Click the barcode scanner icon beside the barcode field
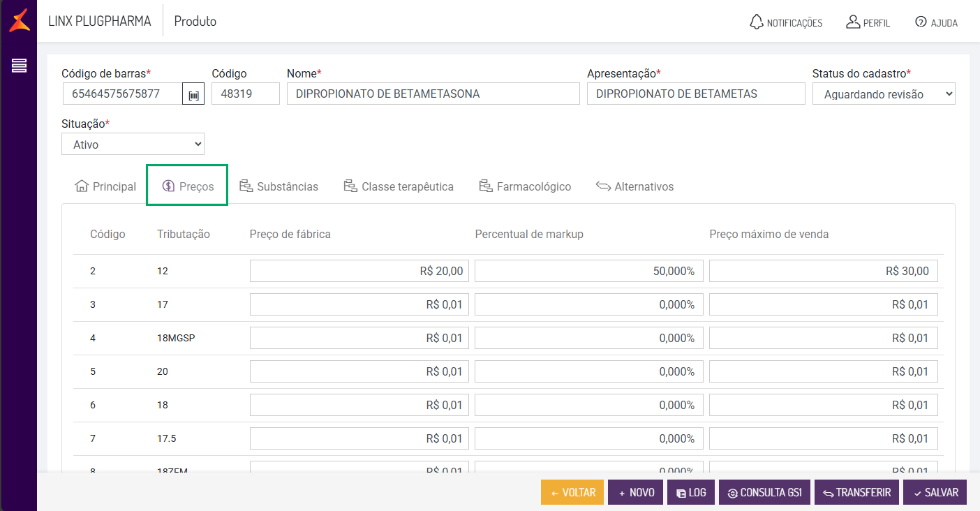The image size is (980, 511). [x=193, y=94]
